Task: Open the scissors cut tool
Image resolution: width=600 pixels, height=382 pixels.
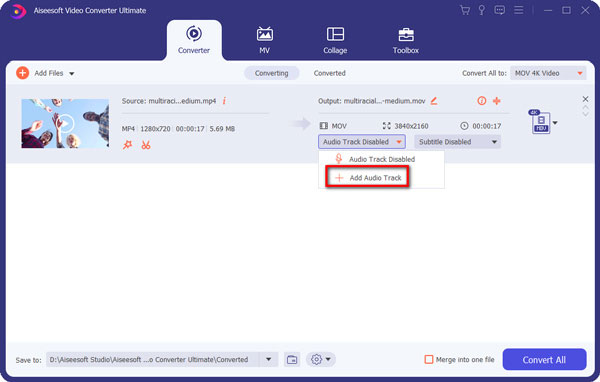Action: click(x=146, y=145)
